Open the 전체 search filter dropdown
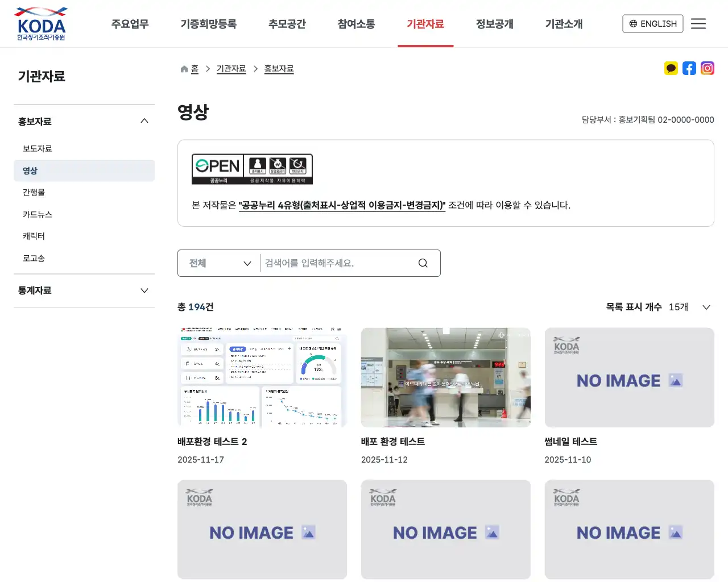Viewport: 728px width, 582px height. [218, 263]
